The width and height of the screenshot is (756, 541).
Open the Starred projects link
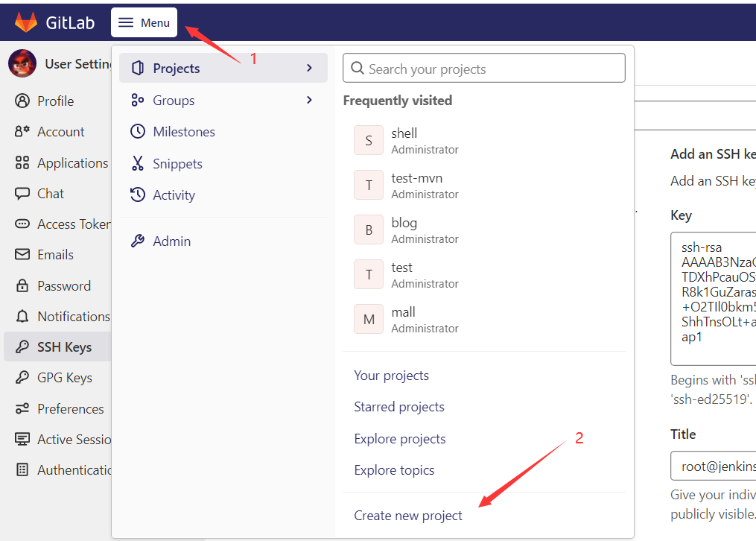coord(399,407)
